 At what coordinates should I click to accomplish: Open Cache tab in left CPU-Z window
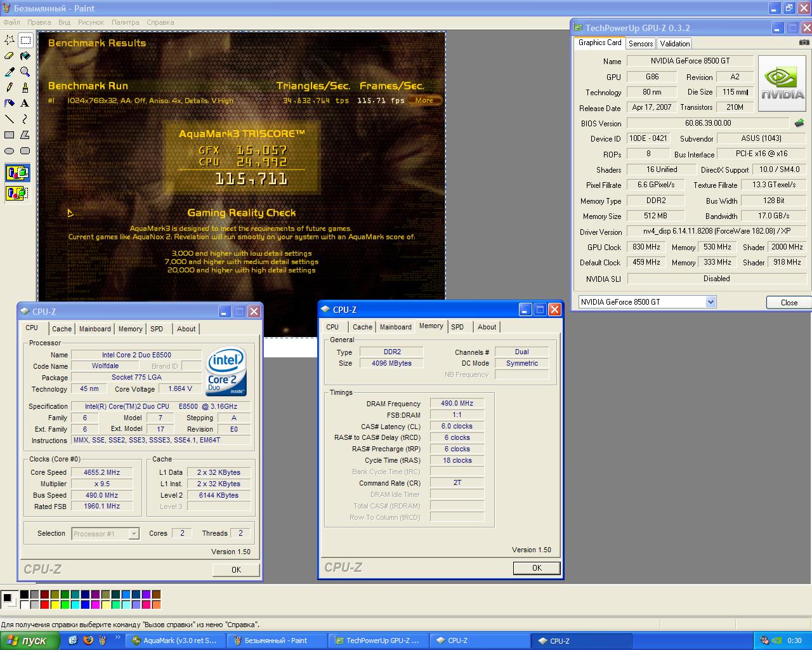(x=62, y=329)
